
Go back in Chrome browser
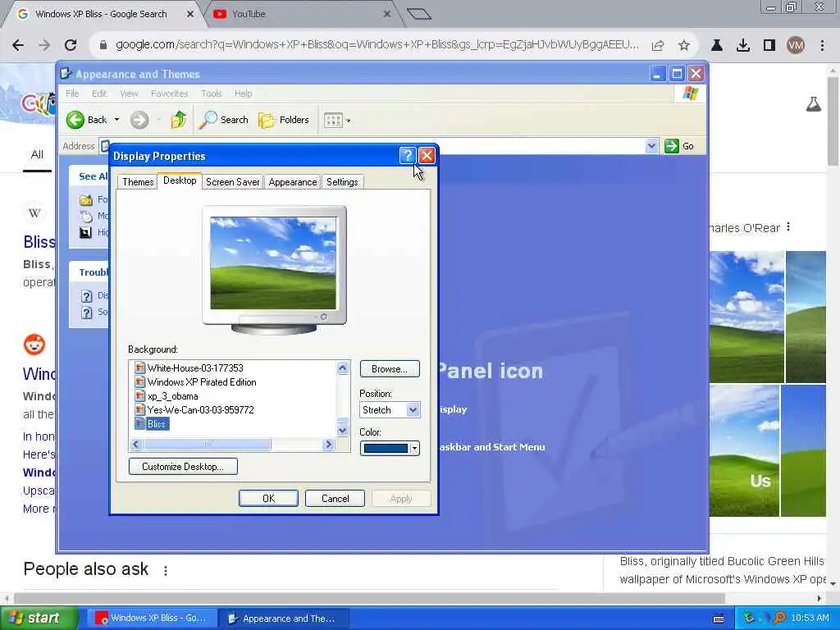coord(18,45)
